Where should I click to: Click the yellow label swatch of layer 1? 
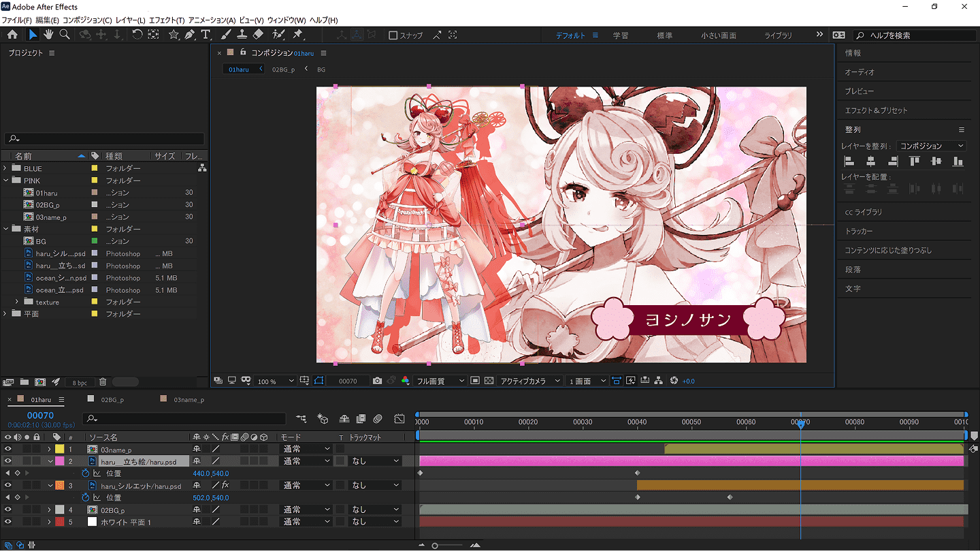click(x=59, y=449)
